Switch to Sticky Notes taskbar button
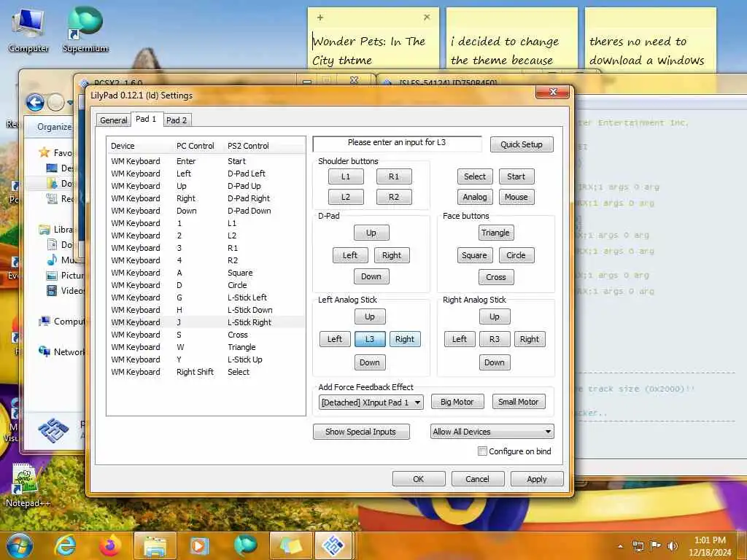 pyautogui.click(x=290, y=545)
